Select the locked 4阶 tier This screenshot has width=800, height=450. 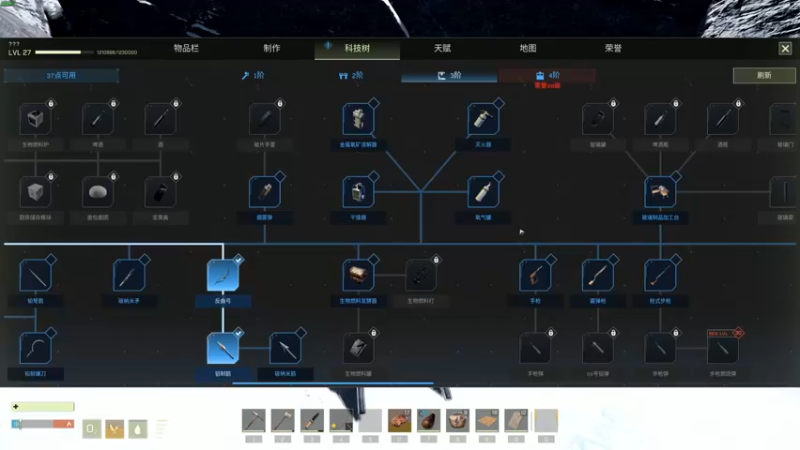coord(547,76)
